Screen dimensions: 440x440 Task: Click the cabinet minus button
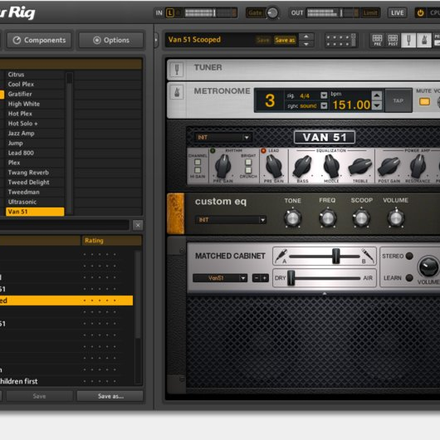[256, 278]
